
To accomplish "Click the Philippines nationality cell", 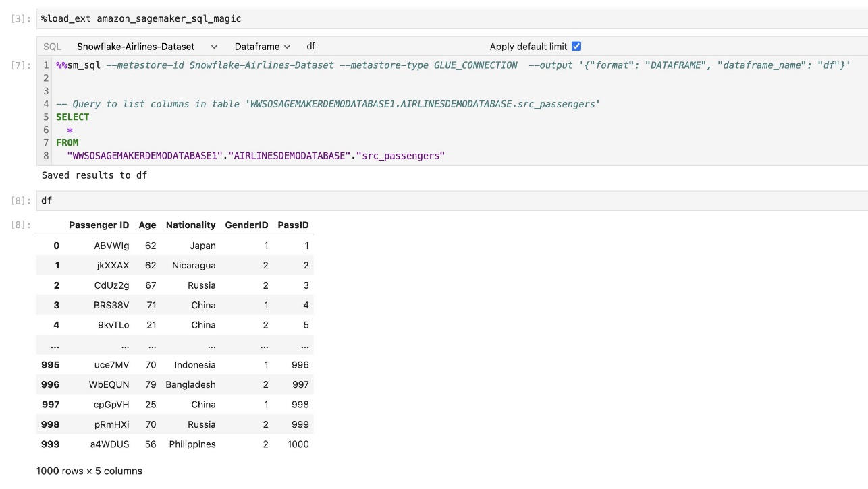I will click(x=192, y=444).
